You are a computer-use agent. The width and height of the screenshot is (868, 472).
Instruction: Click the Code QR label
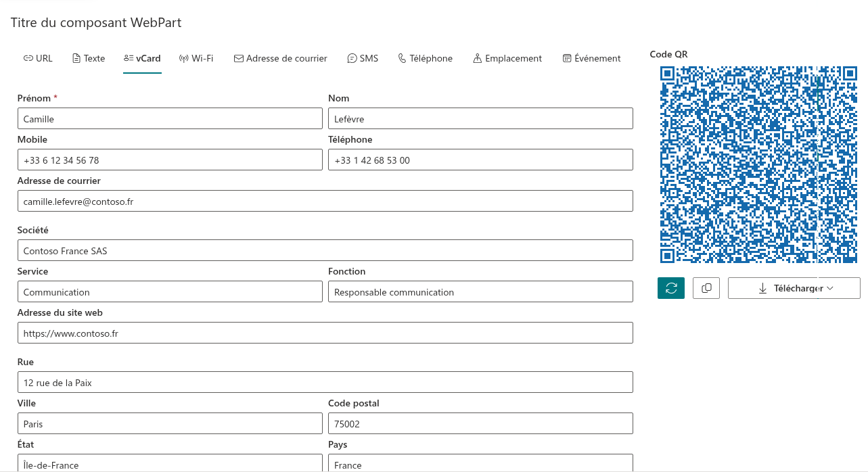coord(668,54)
